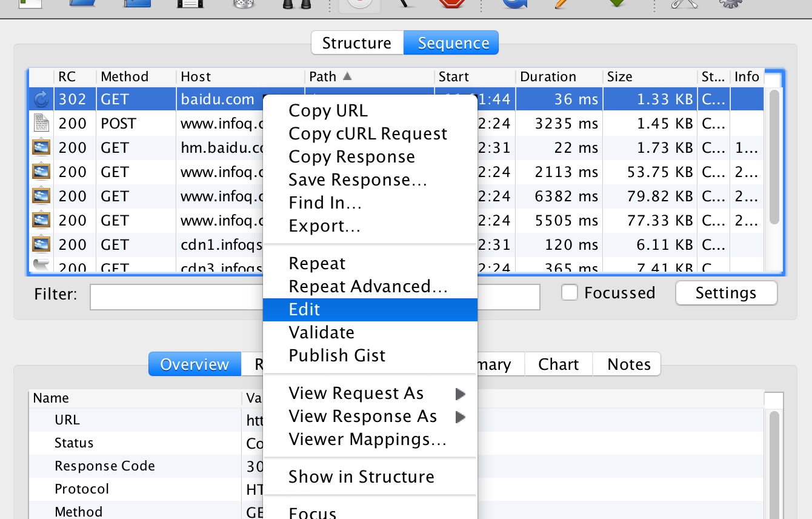Viewport: 812px width, 519px height.
Task: Click the Settings button beside Focussed
Action: point(726,293)
